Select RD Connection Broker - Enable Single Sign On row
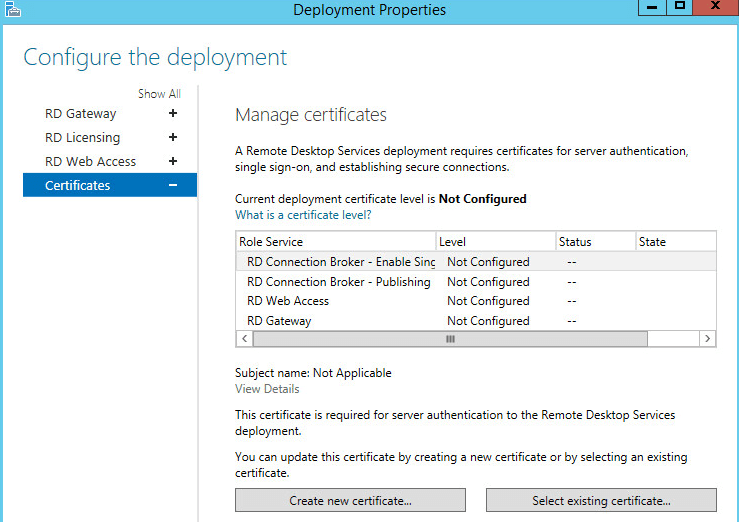The width and height of the screenshot is (739, 522). coord(341,262)
